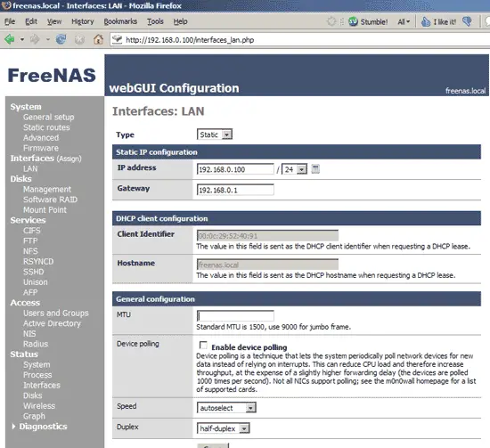The image size is (490, 448).
Task: Open the Type dropdown showing Static
Action: coord(215,134)
